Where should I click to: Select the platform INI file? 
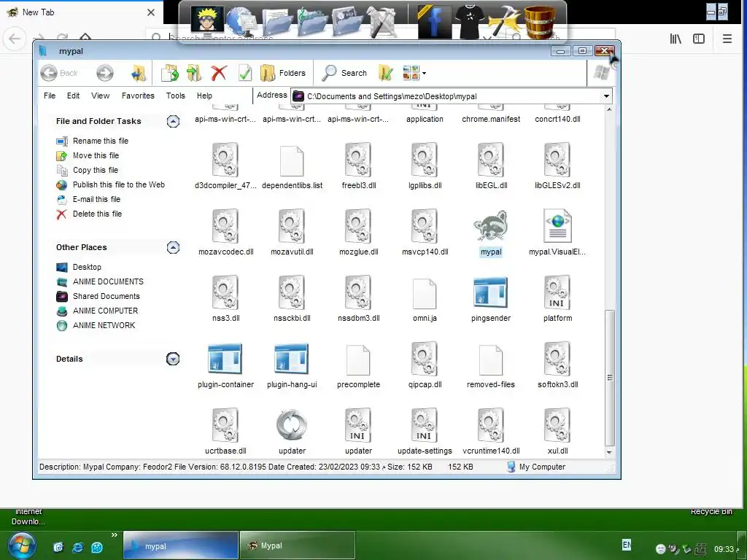(x=557, y=300)
